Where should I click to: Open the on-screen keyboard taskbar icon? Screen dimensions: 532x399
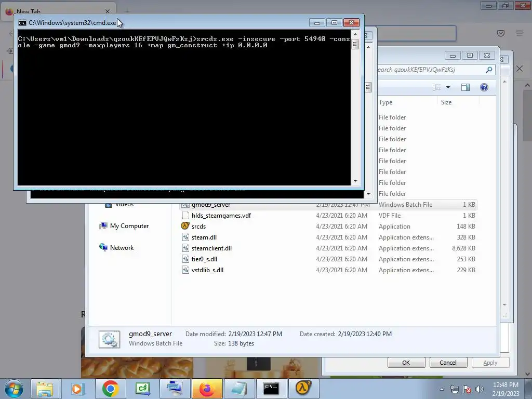(x=175, y=389)
